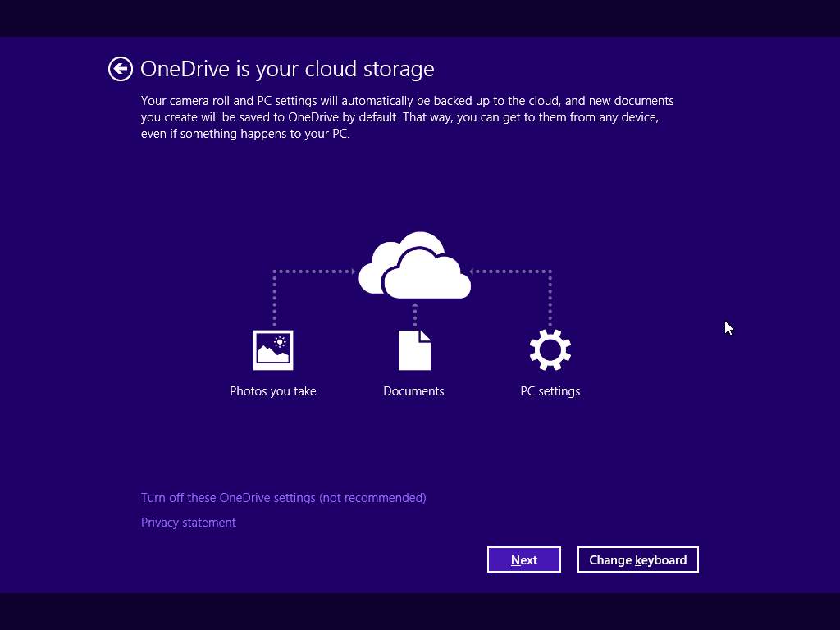Image resolution: width=840 pixels, height=630 pixels.
Task: Click the left arrowhead pointing into the cloud
Action: pyautogui.click(x=351, y=271)
